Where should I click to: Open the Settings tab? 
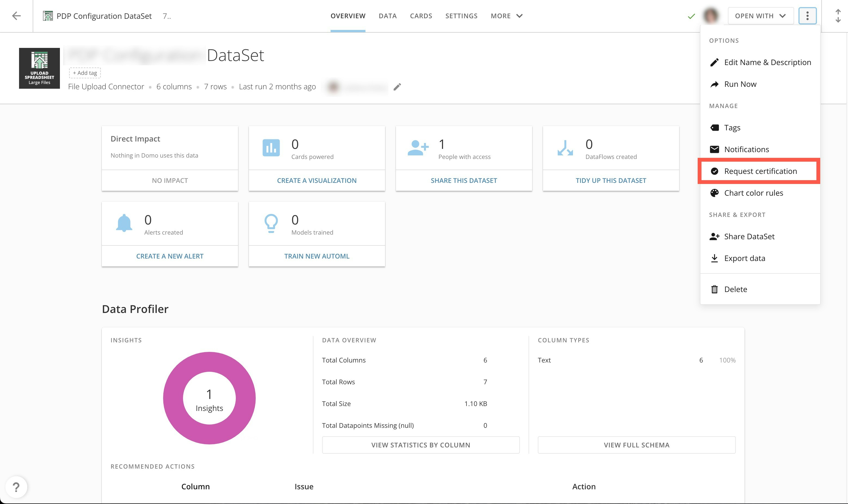tap(461, 16)
